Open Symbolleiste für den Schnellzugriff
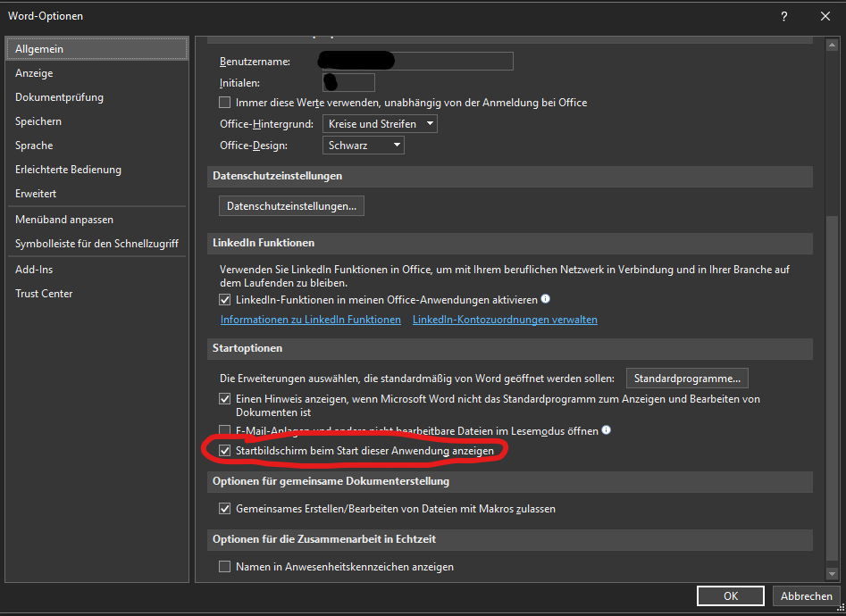 click(x=97, y=244)
